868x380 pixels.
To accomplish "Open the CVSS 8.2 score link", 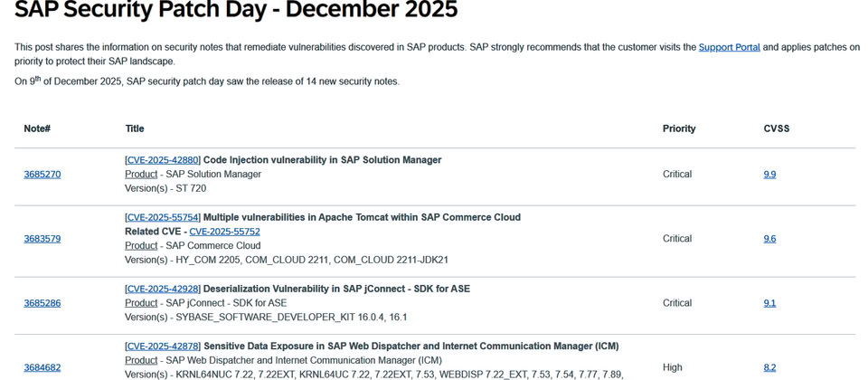I will tap(769, 367).
